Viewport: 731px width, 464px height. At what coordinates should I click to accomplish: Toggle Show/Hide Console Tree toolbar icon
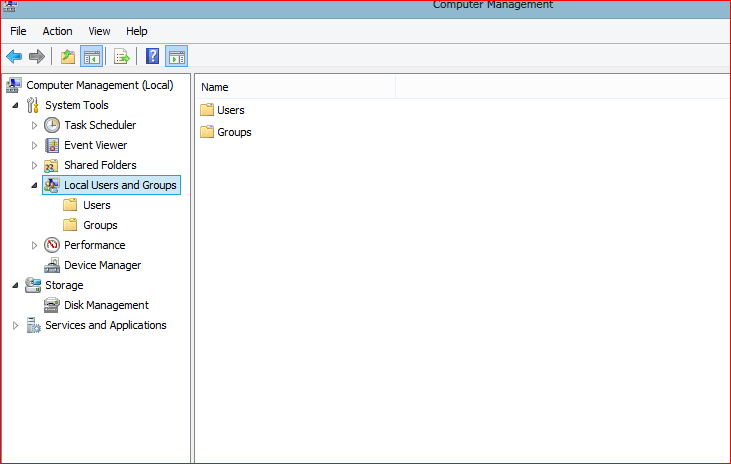pos(91,57)
